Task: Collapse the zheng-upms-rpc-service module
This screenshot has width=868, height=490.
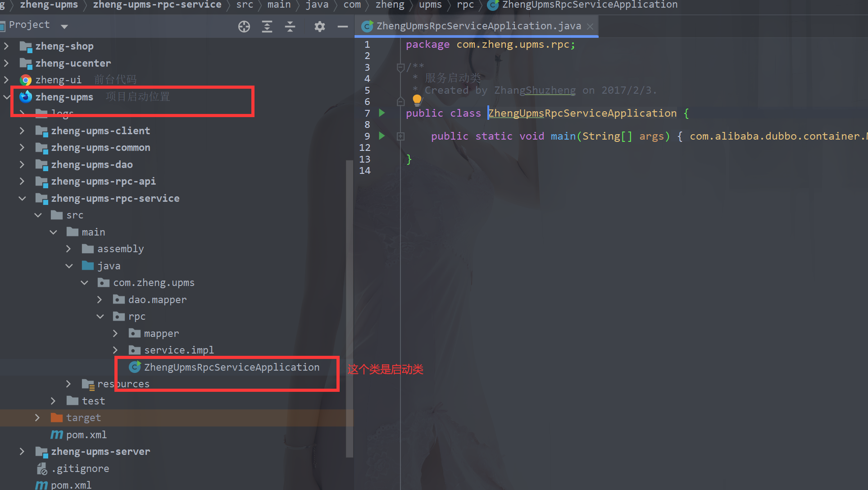Action: click(x=22, y=198)
